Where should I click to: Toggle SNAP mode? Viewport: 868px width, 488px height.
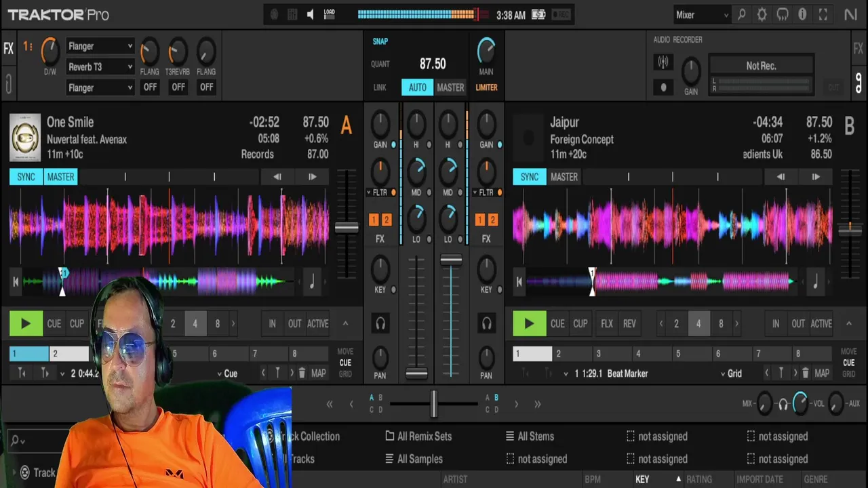380,41
